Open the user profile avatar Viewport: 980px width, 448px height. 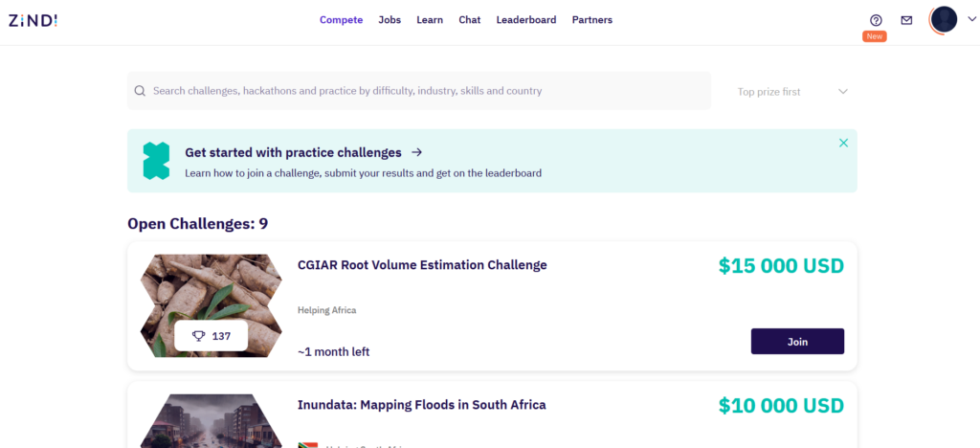tap(944, 19)
